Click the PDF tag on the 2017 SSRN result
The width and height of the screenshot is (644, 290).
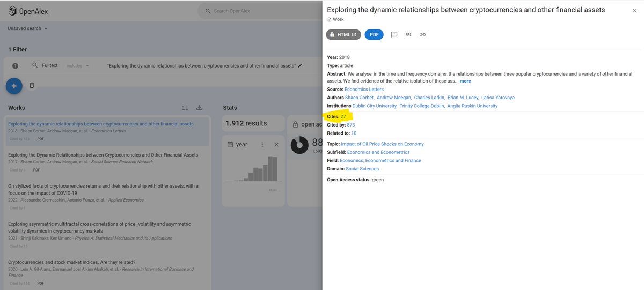tap(36, 170)
